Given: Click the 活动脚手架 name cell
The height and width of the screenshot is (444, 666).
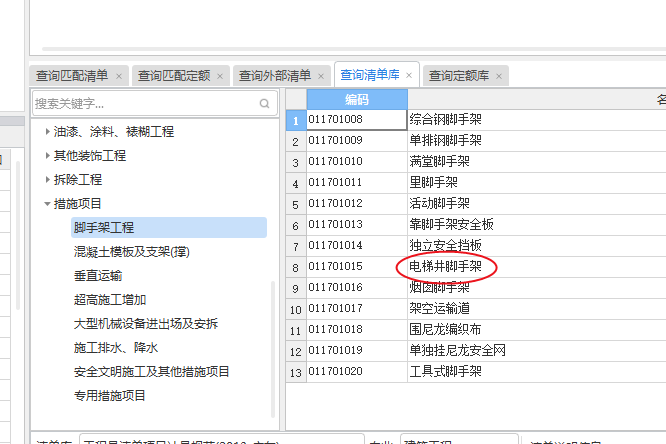Looking at the screenshot, I should pos(537,204).
